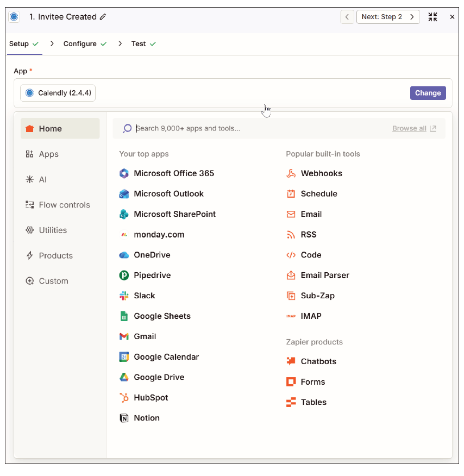Choose Microsoft Office 365 text label
Image resolution: width=464 pixels, height=476 pixels.
[x=174, y=173]
